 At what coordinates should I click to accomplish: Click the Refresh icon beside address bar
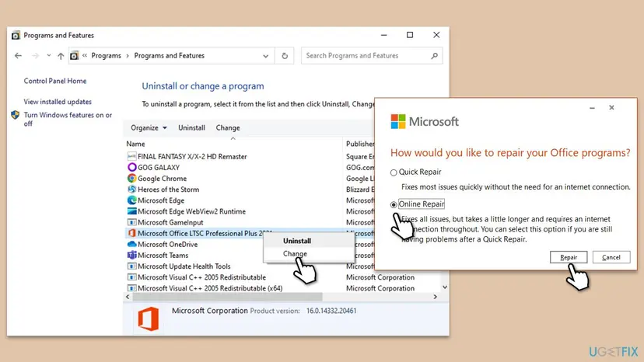[285, 56]
